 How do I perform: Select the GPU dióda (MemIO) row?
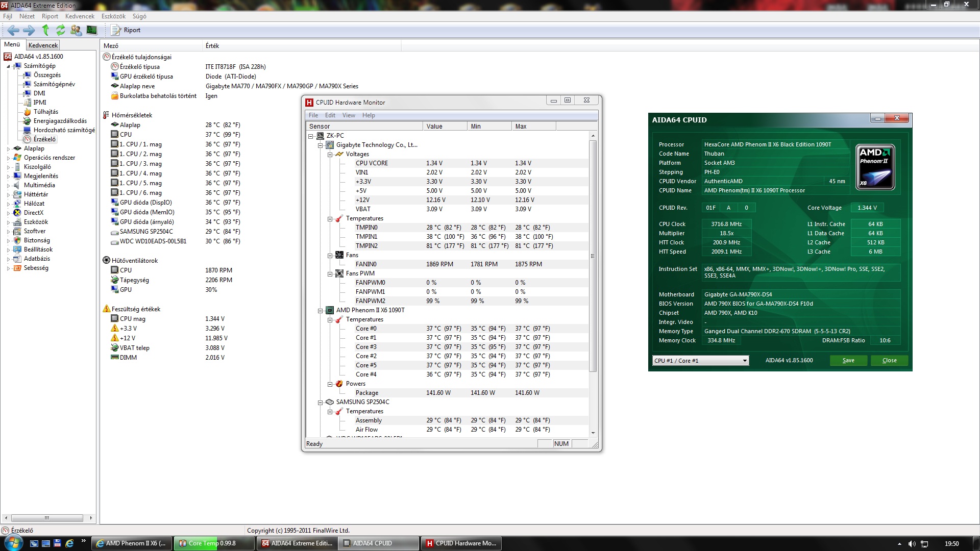[x=176, y=212]
